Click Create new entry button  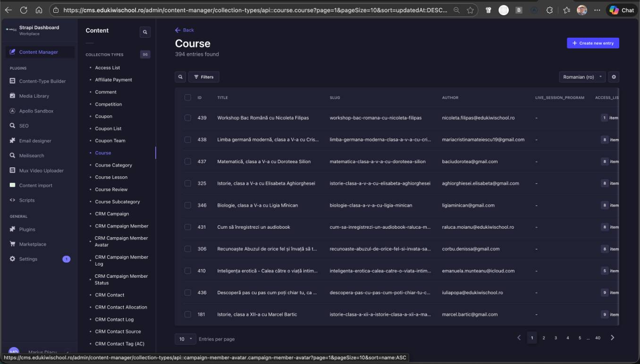point(593,43)
